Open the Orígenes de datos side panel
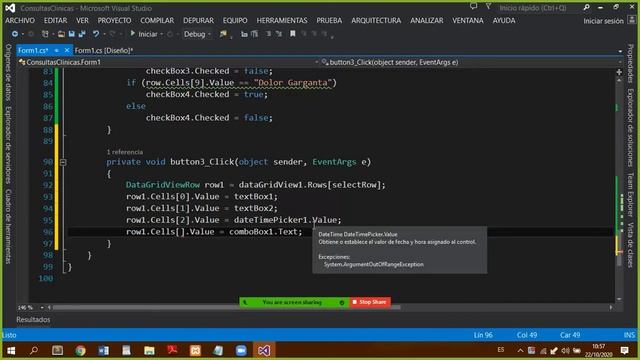Image resolution: width=640 pixels, height=360 pixels. [x=8, y=73]
